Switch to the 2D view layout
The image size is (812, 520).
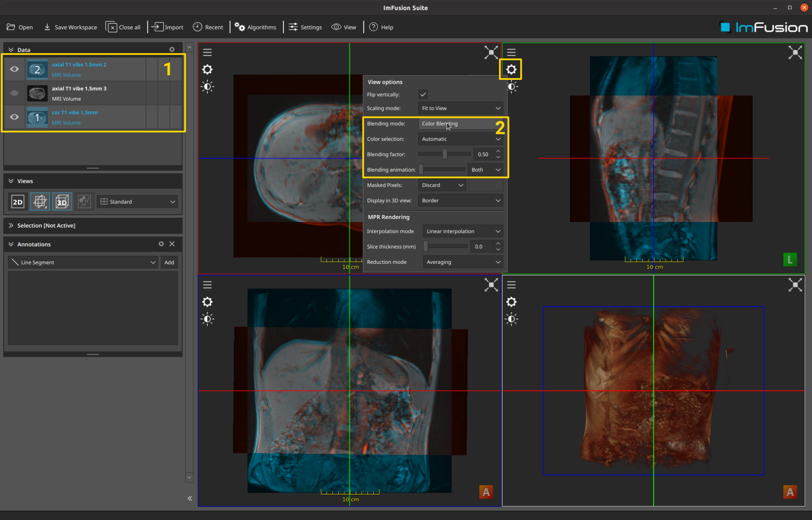coord(18,202)
